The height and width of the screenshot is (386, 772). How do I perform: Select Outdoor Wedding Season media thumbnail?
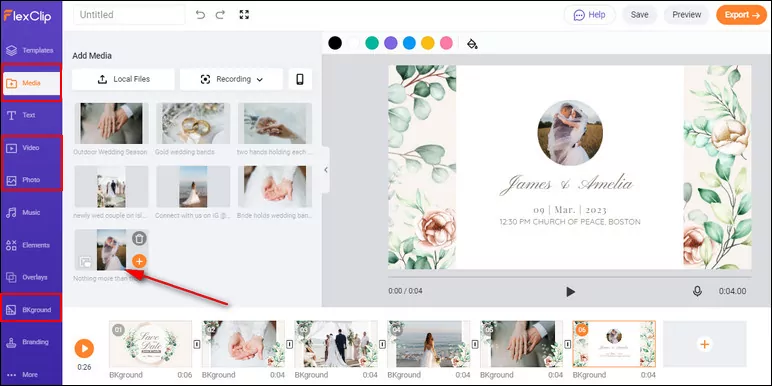pos(111,124)
